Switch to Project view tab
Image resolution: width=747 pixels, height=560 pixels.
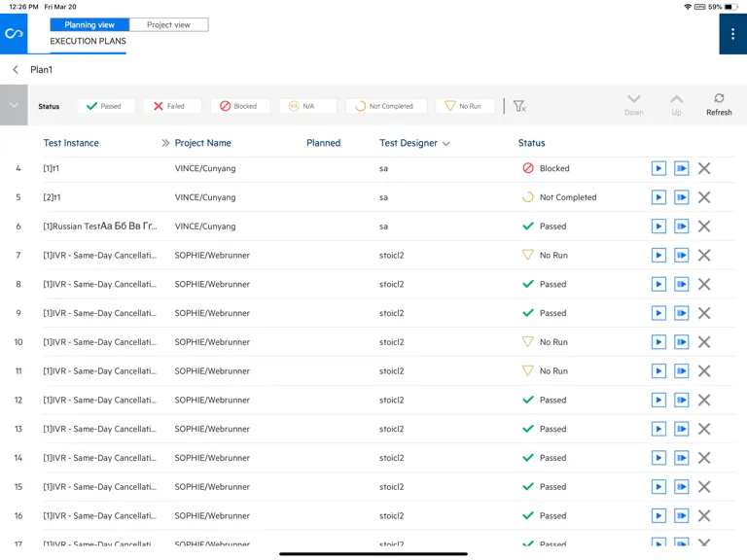click(168, 24)
